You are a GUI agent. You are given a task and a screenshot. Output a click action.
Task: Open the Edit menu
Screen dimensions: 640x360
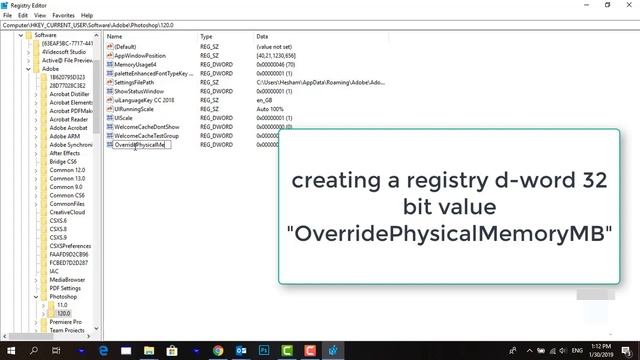[23, 16]
